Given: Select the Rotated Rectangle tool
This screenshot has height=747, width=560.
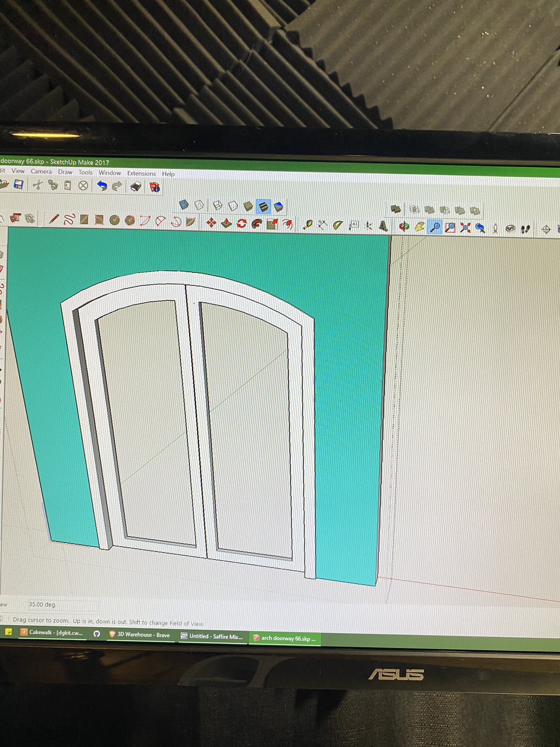Looking at the screenshot, I should [x=99, y=220].
